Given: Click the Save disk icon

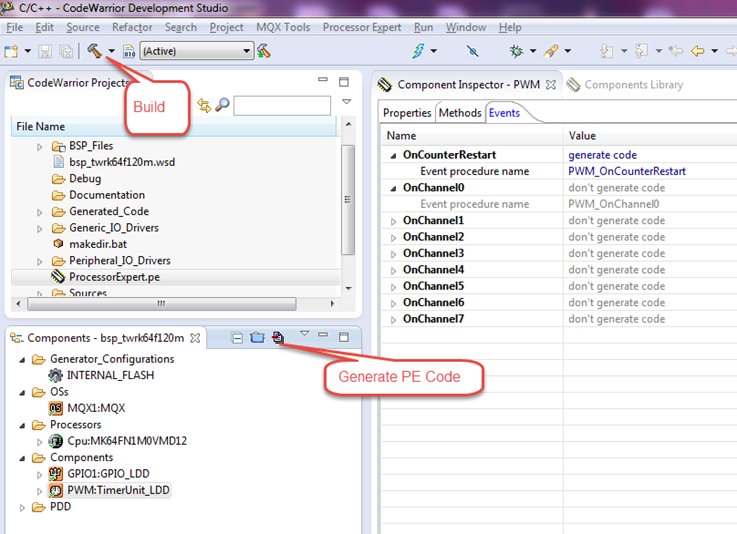Looking at the screenshot, I should [x=45, y=51].
